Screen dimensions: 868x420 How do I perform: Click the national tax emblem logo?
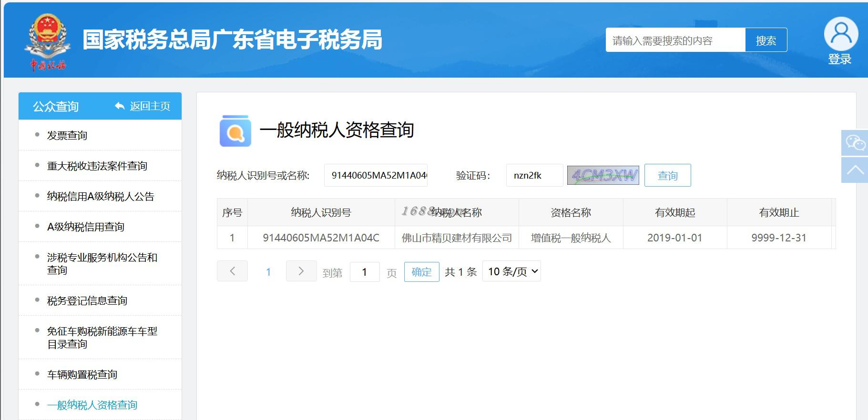47,42
